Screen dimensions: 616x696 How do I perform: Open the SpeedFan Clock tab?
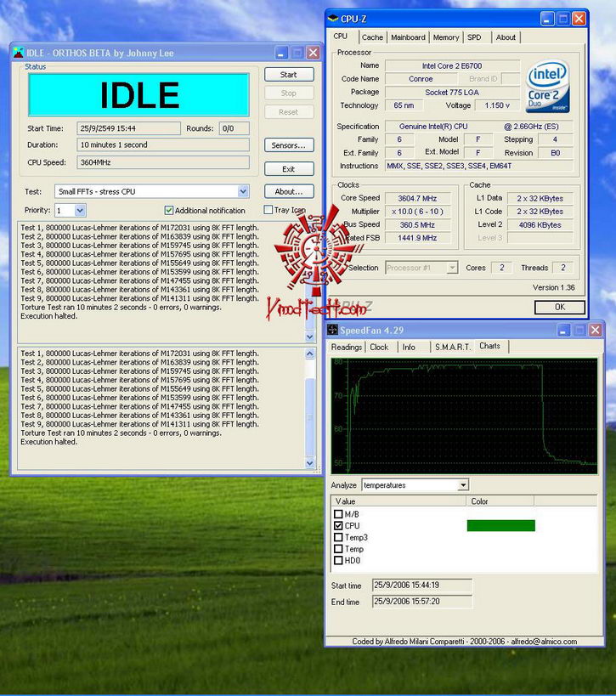click(x=379, y=347)
